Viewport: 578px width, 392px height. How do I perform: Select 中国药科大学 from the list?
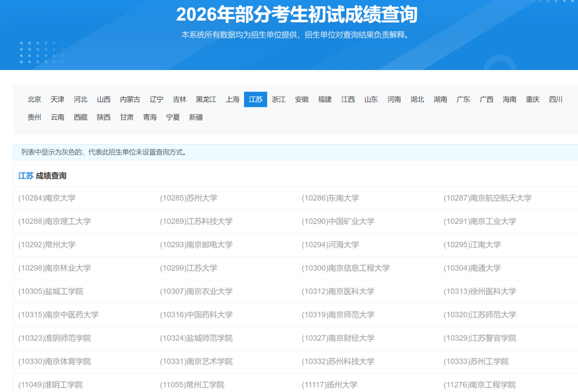tap(197, 315)
